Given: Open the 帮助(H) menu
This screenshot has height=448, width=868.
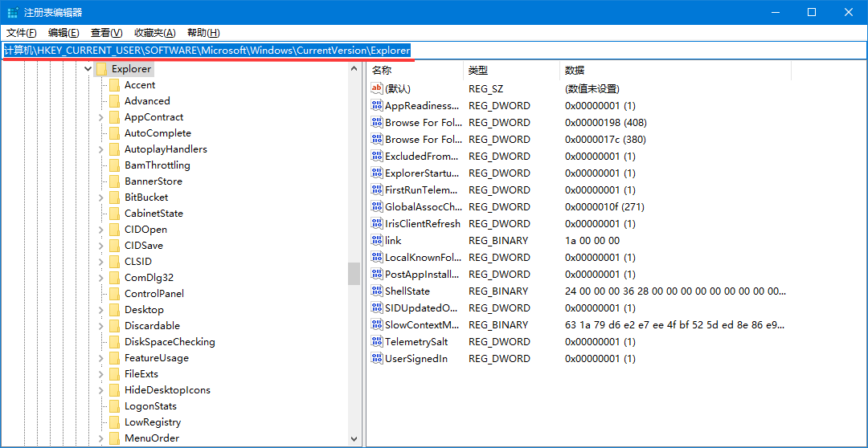Looking at the screenshot, I should click(203, 33).
